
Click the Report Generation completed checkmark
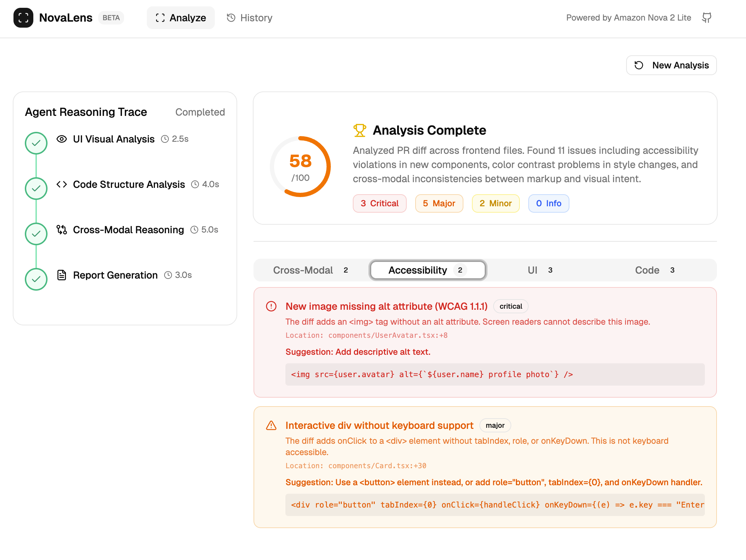pos(36,279)
